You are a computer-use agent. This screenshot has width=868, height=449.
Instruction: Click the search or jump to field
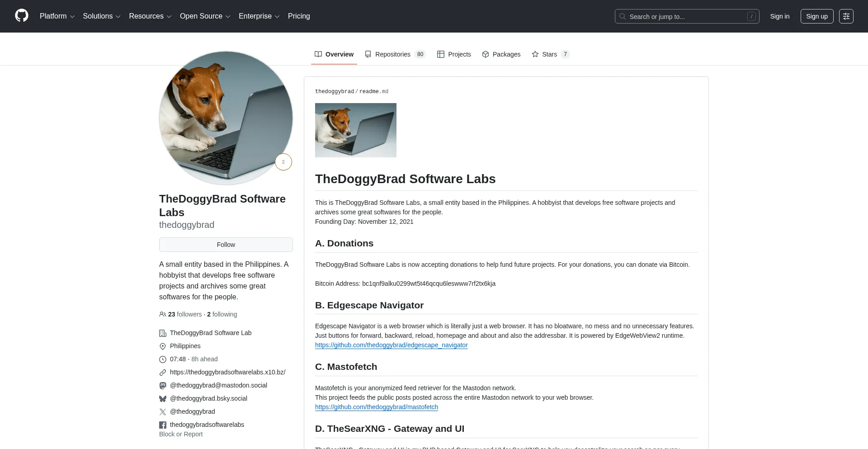pyautogui.click(x=687, y=16)
